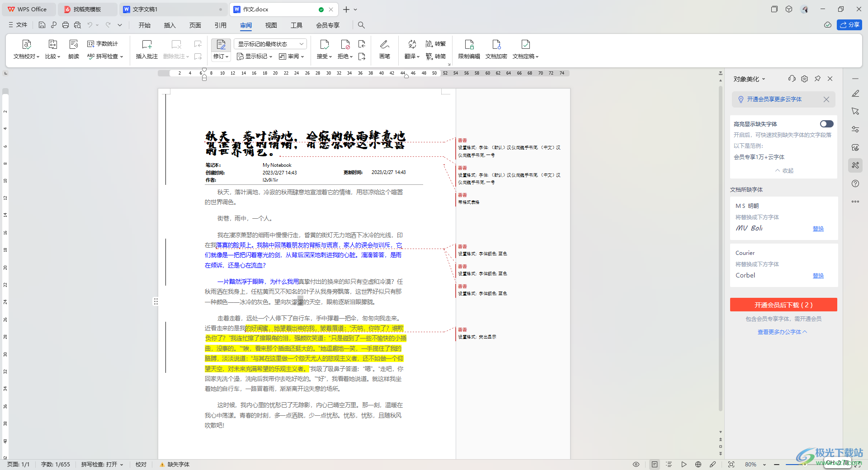Click headset support icon in side panel

(x=792, y=79)
